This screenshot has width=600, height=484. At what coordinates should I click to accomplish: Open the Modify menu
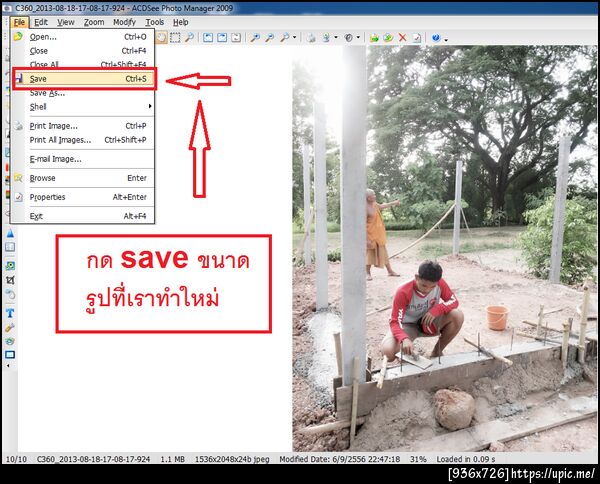pos(124,22)
